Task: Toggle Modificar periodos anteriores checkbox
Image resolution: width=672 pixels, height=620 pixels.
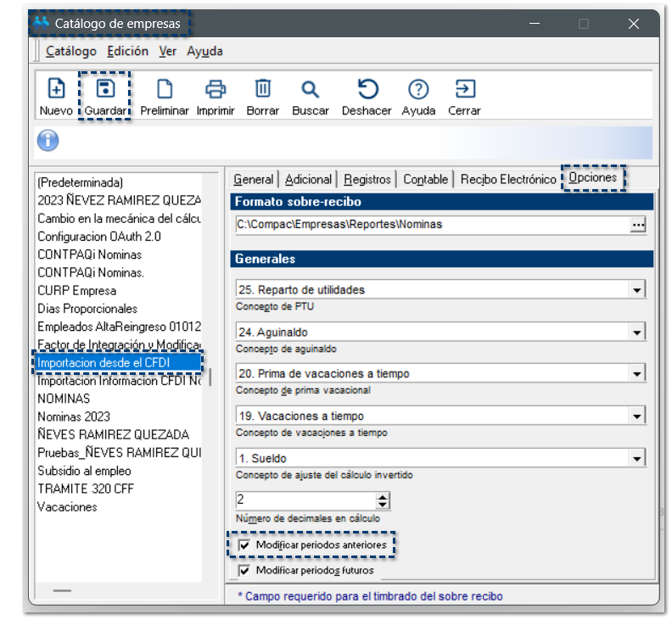Action: pyautogui.click(x=244, y=544)
